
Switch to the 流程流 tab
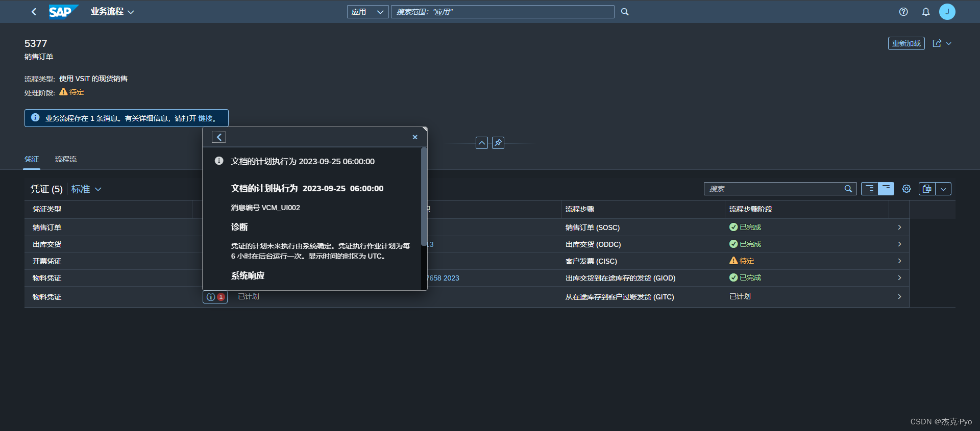(66, 159)
